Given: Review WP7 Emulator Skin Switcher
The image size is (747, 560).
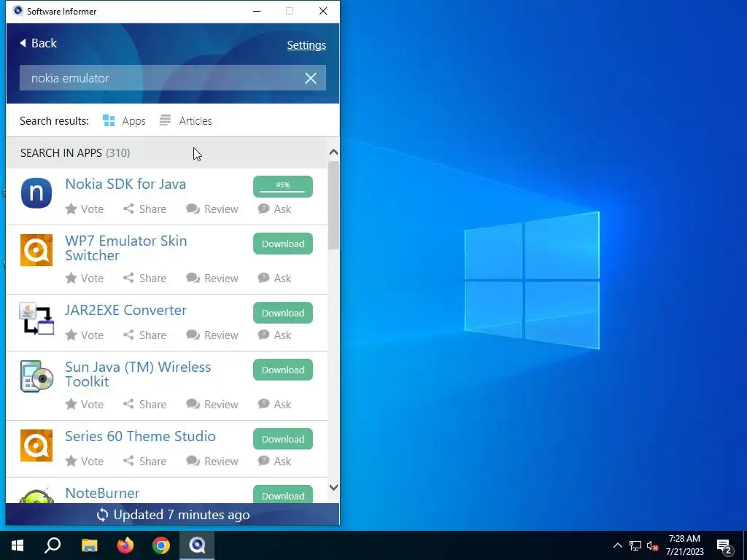Looking at the screenshot, I should (x=212, y=278).
